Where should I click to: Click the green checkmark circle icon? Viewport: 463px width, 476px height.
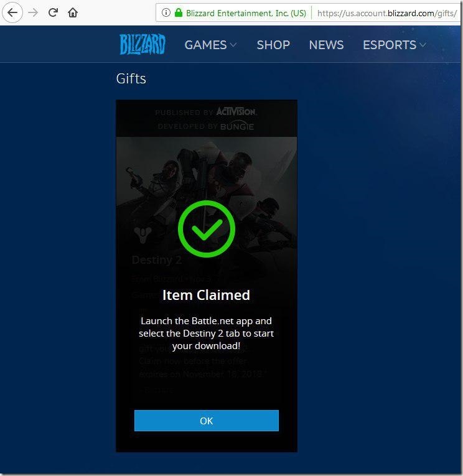[207, 229]
